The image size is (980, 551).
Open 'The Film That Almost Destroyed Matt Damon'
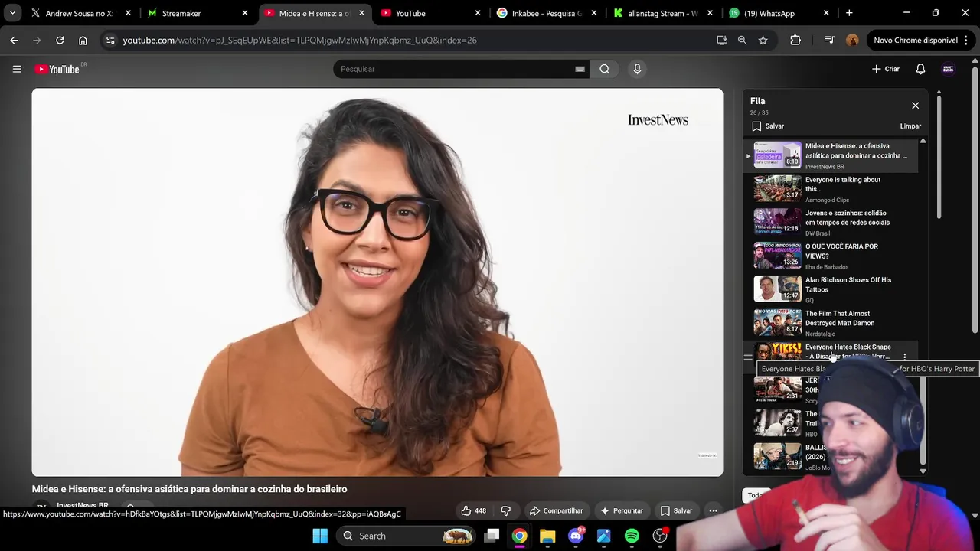(x=831, y=322)
